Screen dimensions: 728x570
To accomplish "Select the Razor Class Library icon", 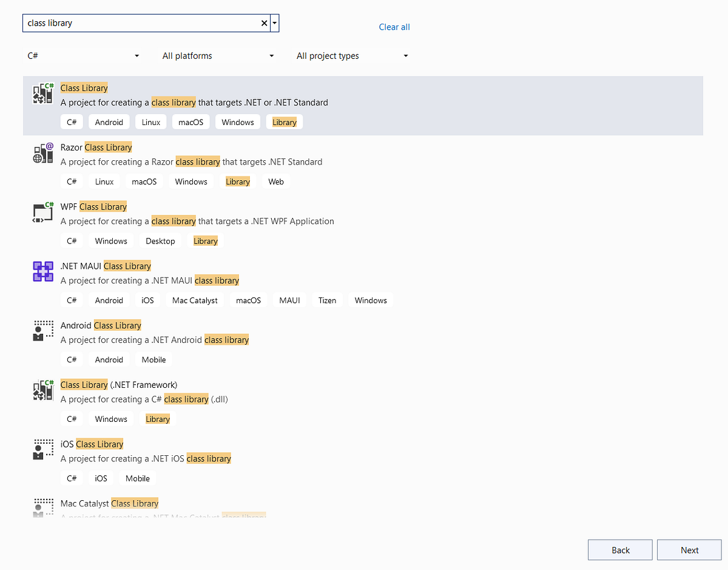I will point(42,153).
